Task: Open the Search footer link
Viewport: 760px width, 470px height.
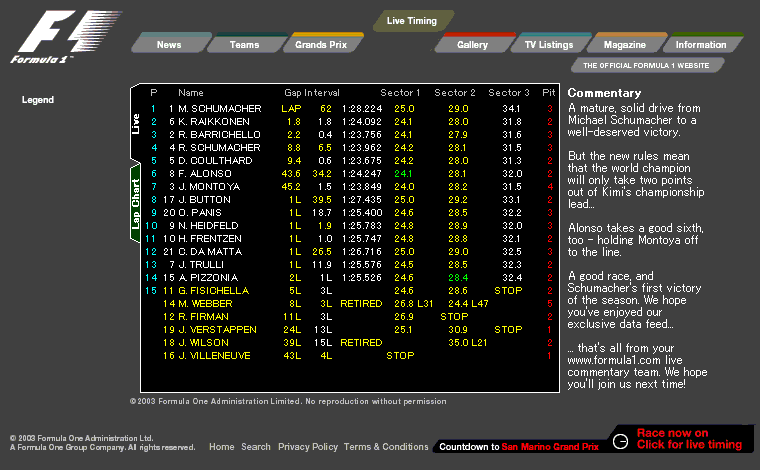Action: click(x=256, y=447)
